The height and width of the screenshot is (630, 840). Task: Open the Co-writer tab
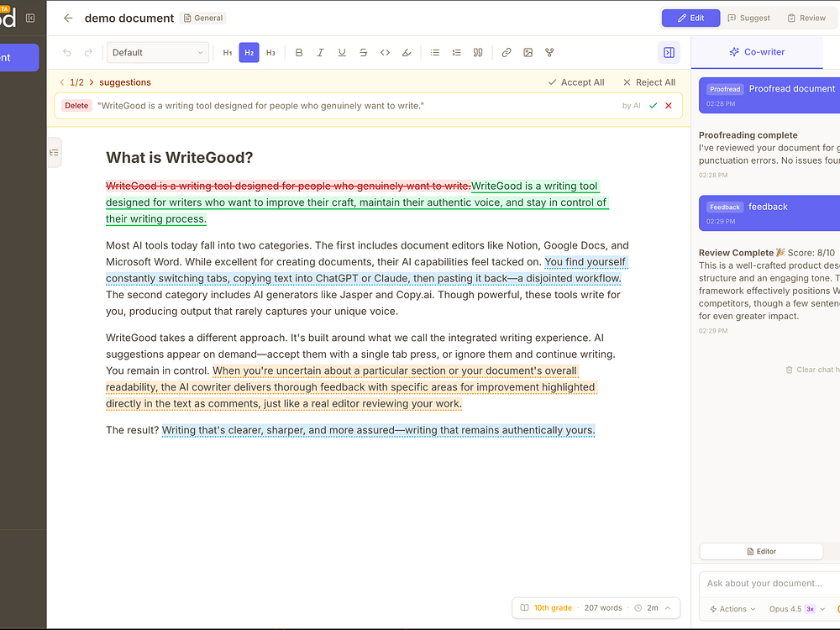[757, 52]
